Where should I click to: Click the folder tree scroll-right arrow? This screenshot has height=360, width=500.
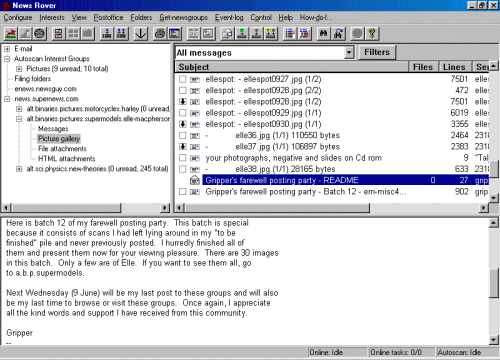point(165,208)
